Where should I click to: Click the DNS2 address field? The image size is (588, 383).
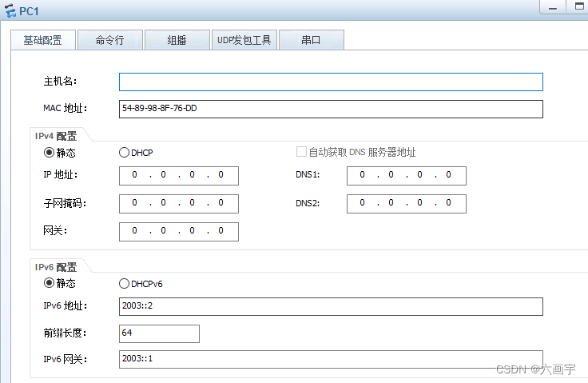click(407, 204)
